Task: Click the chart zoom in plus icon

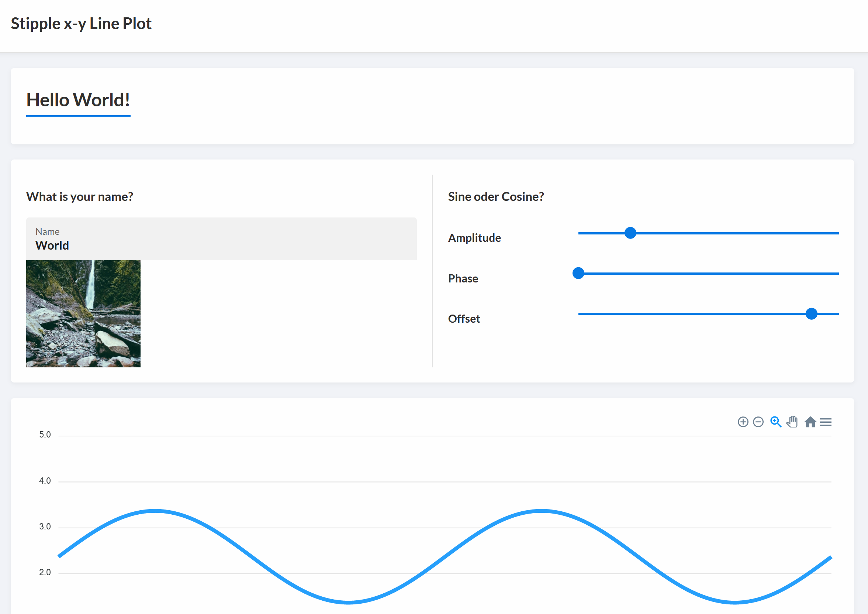Action: click(x=743, y=422)
